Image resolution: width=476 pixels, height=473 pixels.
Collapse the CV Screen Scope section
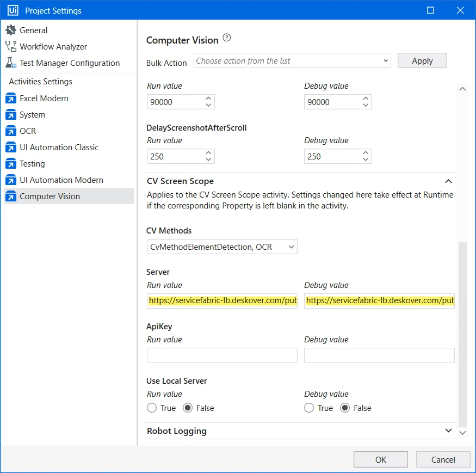point(448,181)
